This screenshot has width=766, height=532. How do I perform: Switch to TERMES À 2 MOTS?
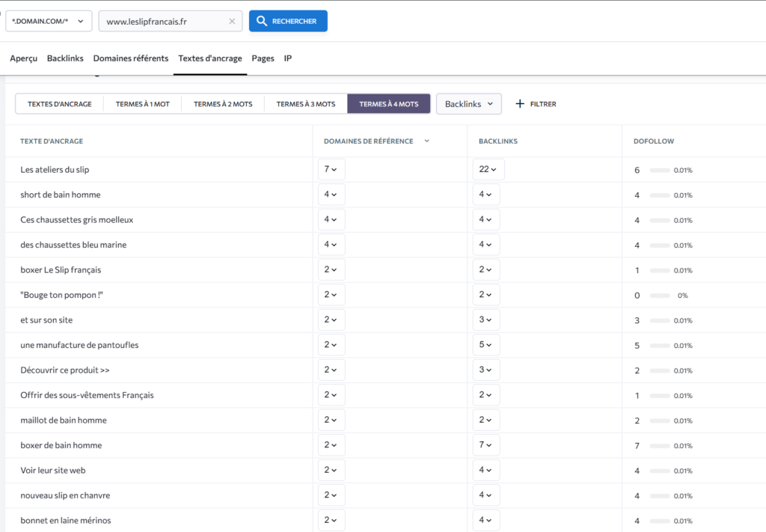tap(223, 104)
